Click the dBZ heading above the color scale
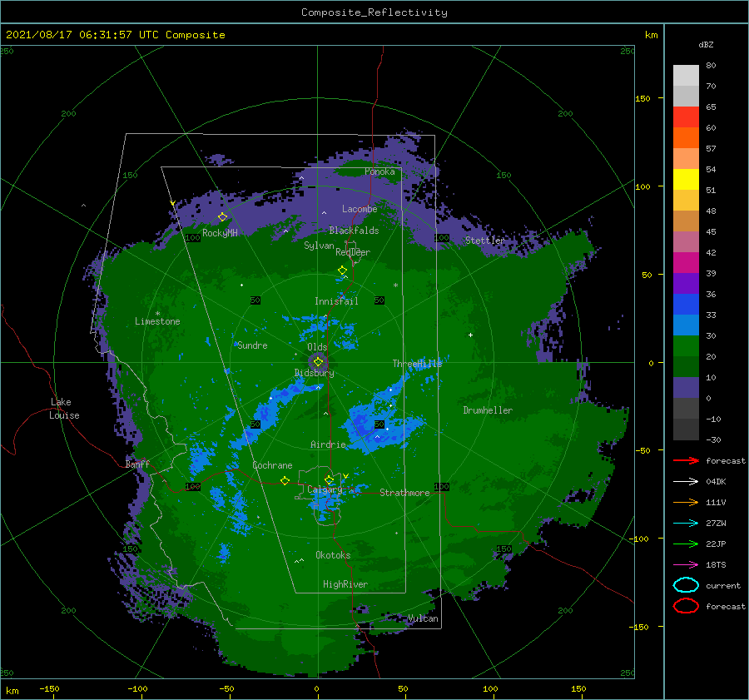 706,44
